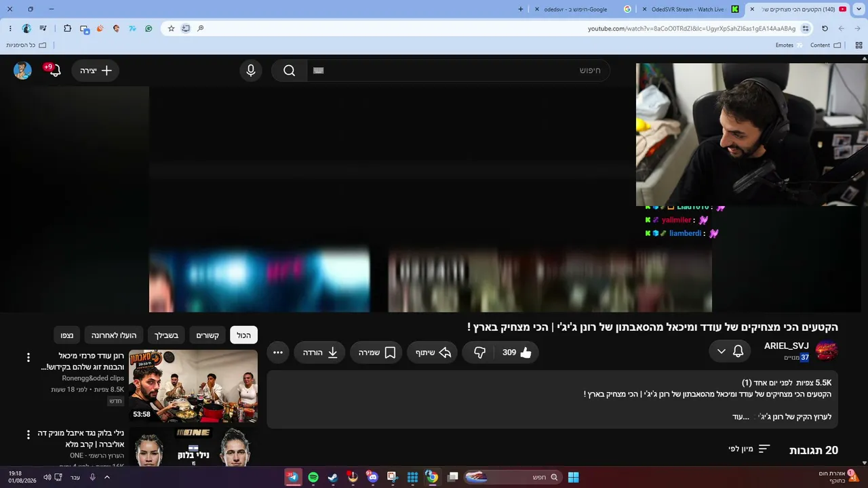Select the 'נצפו' filter chip

coord(67,335)
